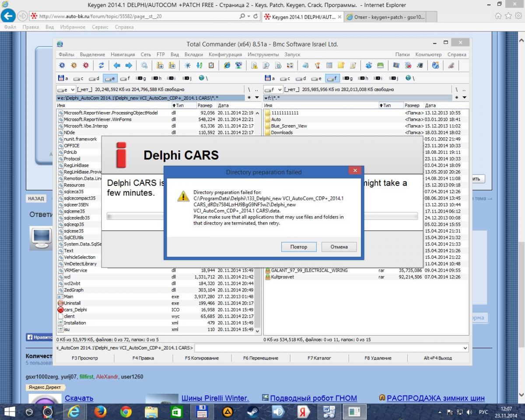This screenshot has width=525, height=420.
Task: Open the command line history dropdown
Action: (465, 348)
